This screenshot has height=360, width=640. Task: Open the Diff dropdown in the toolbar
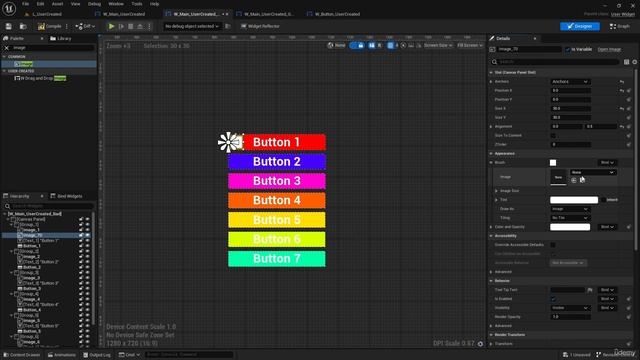[85, 26]
